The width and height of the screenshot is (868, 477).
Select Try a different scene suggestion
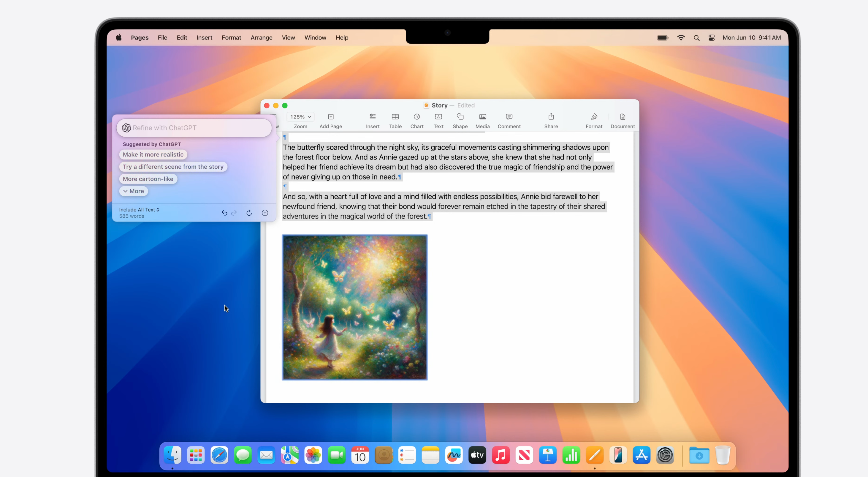point(173,167)
